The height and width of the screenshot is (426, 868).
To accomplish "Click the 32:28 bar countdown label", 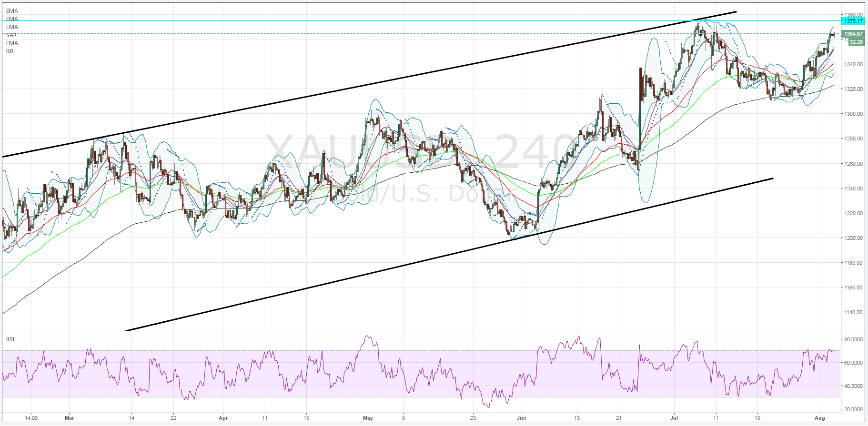I will [856, 42].
